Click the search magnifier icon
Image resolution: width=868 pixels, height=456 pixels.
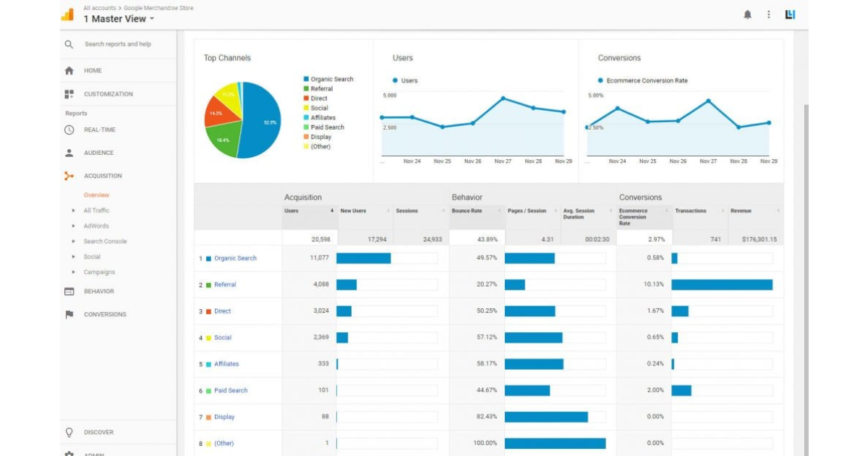pos(69,44)
